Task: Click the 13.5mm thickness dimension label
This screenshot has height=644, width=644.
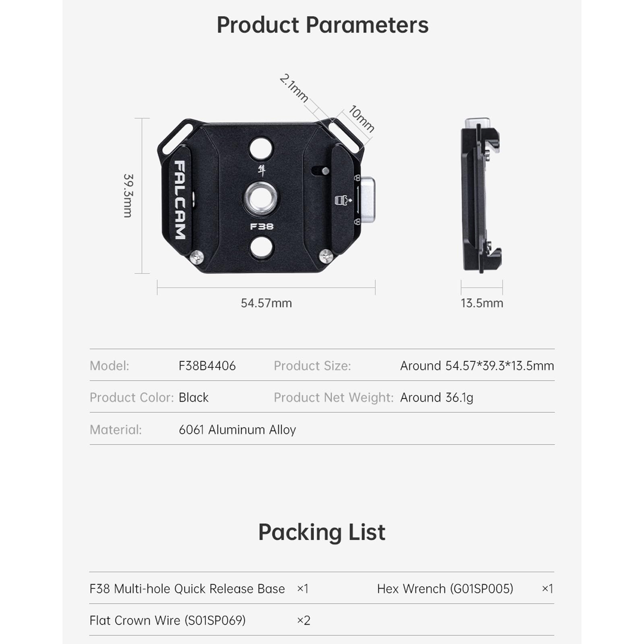Action: pyautogui.click(x=482, y=303)
